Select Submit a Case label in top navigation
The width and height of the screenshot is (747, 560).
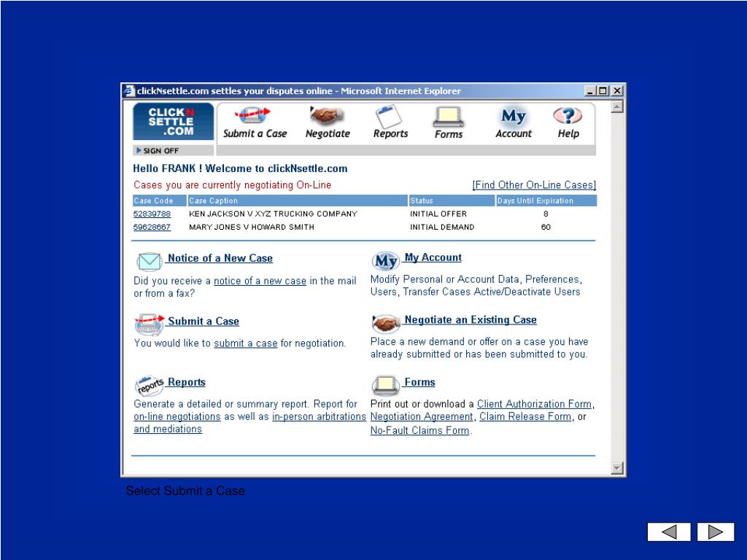pos(255,133)
